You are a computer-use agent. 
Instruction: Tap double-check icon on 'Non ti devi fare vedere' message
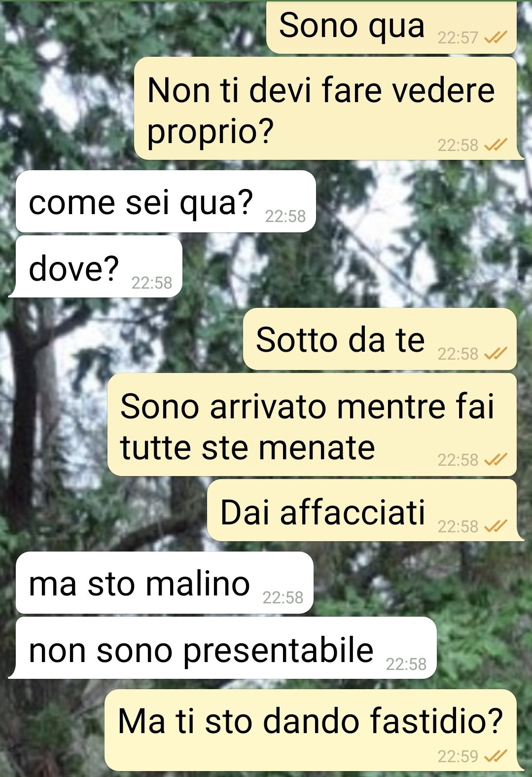(495, 145)
